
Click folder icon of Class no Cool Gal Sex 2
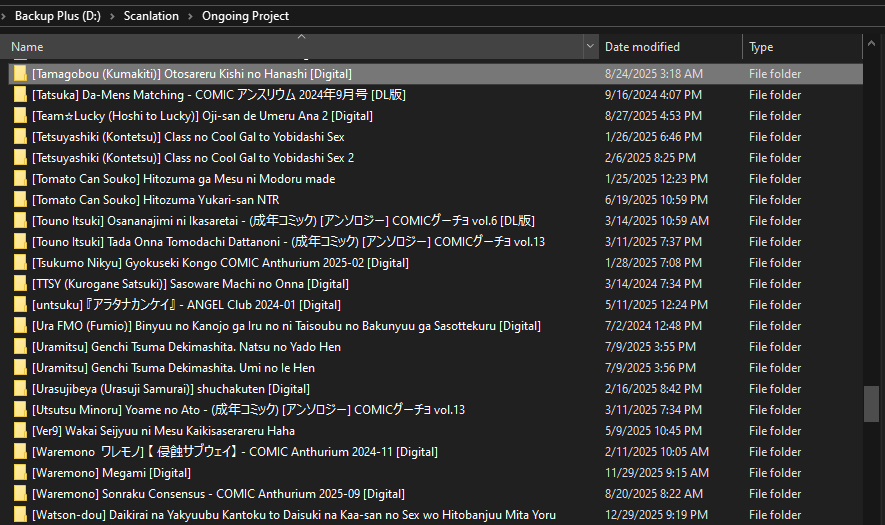click(20, 158)
